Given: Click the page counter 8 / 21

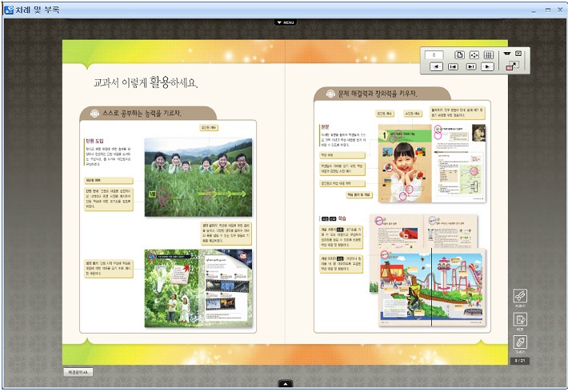Looking at the screenshot, I should pos(519,361).
